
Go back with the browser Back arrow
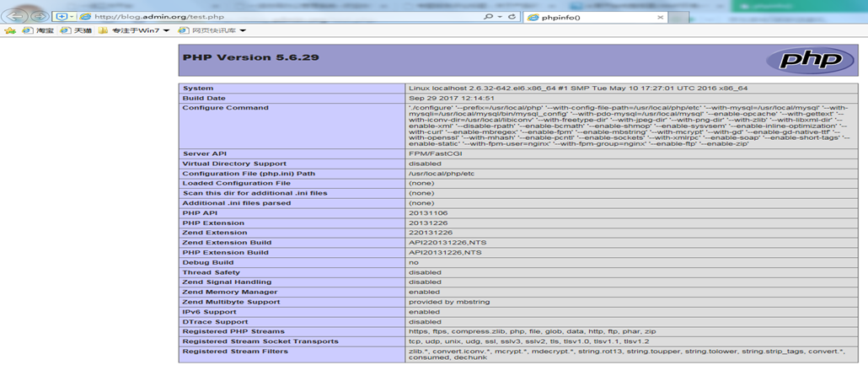pyautogui.click(x=17, y=17)
